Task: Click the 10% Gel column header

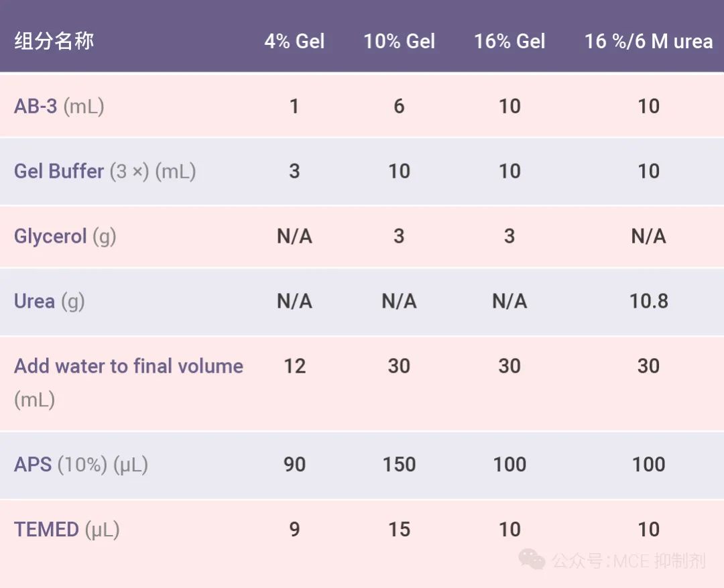Action: coord(400,42)
